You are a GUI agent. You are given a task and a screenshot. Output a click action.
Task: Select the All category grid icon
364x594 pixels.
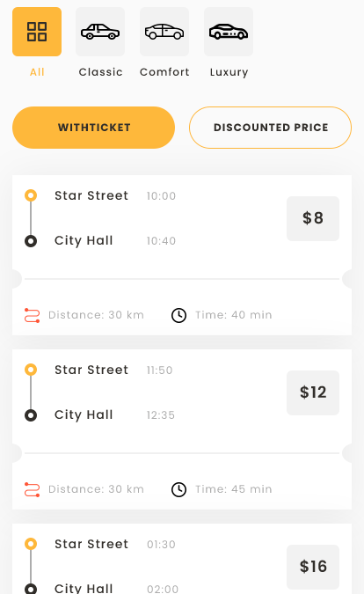[37, 32]
